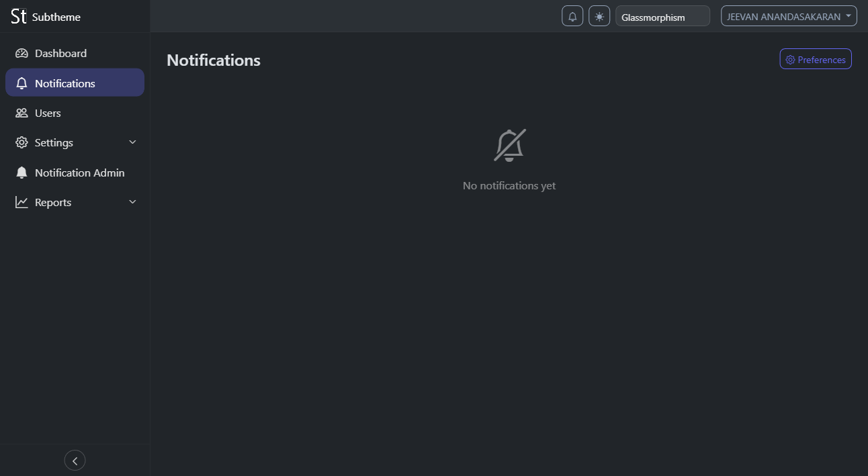Open Notification Admin

(75, 173)
